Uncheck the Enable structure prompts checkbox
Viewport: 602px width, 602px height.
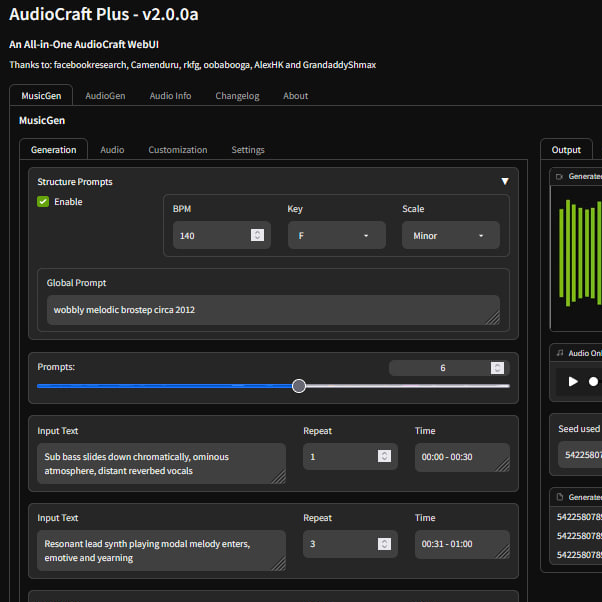(43, 202)
